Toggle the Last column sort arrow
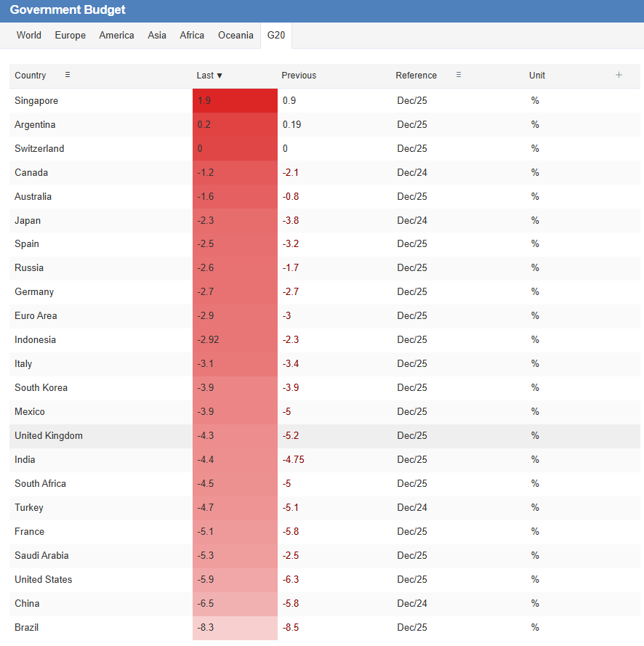Viewport: 644px width, 646px height. pos(220,76)
